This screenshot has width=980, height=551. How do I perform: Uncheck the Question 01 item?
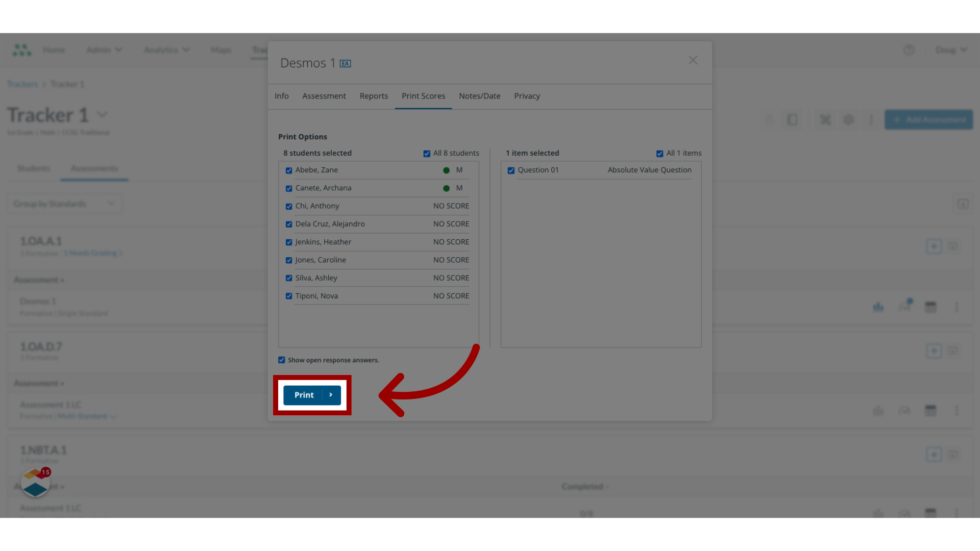coord(511,170)
